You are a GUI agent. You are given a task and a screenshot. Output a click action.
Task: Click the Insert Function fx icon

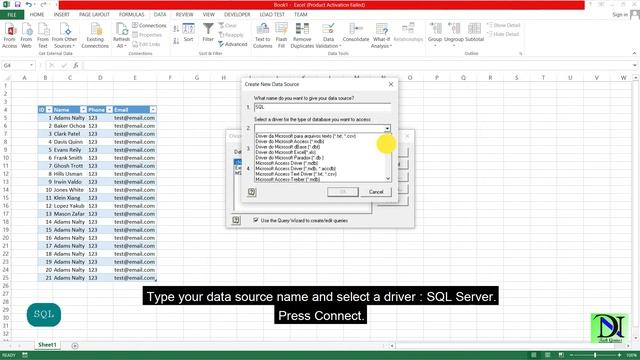coord(76,65)
